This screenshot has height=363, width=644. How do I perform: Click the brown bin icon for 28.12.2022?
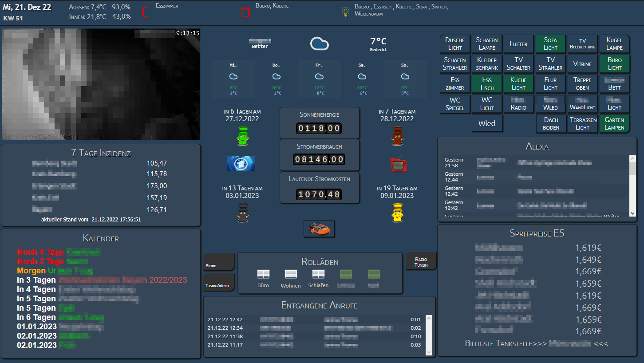397,136
